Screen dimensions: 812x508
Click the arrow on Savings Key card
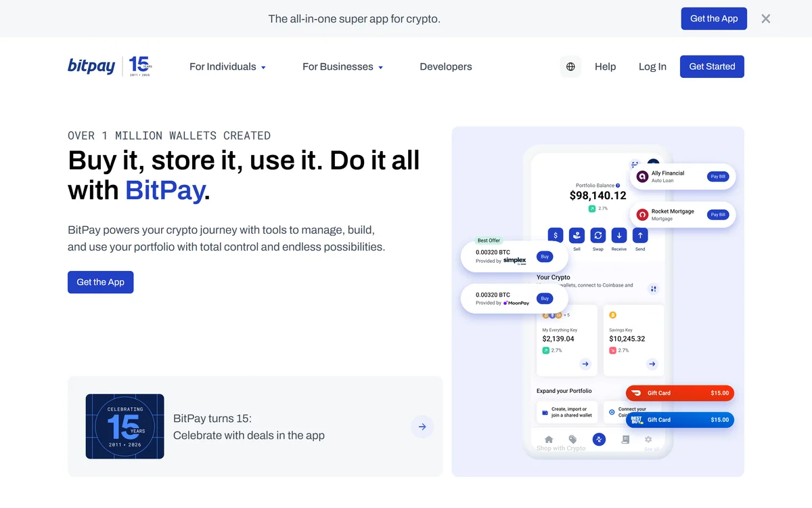pyautogui.click(x=652, y=364)
